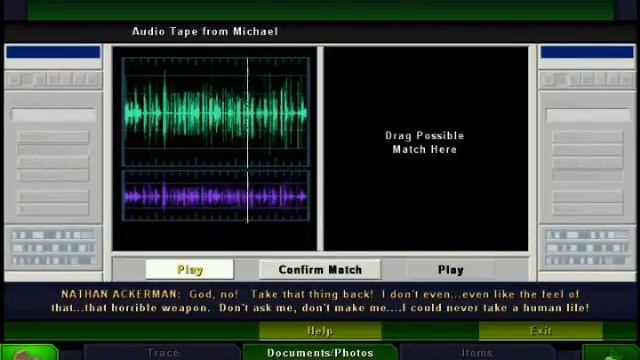Click the purple waveform display
Image resolution: width=640 pixels, height=360 pixels.
pos(216,196)
